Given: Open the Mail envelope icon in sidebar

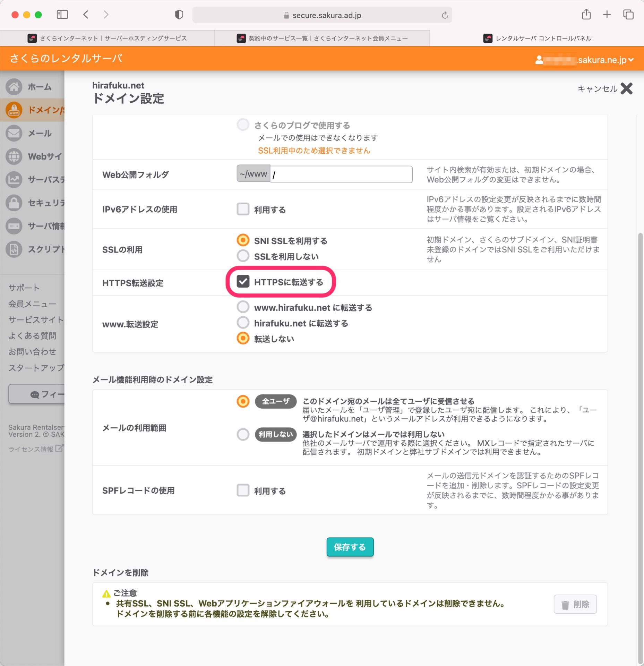Looking at the screenshot, I should pos(14,133).
